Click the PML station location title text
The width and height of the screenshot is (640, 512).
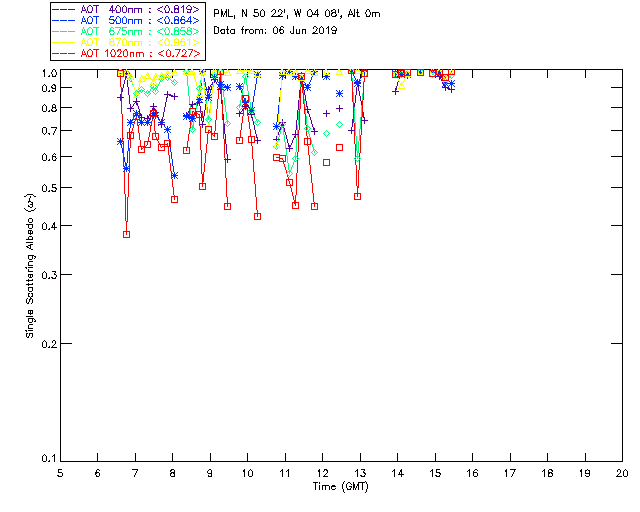tap(296, 13)
